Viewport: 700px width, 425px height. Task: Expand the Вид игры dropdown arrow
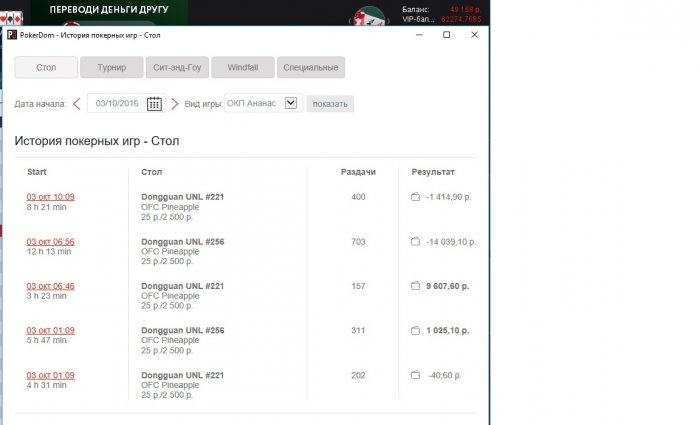291,103
